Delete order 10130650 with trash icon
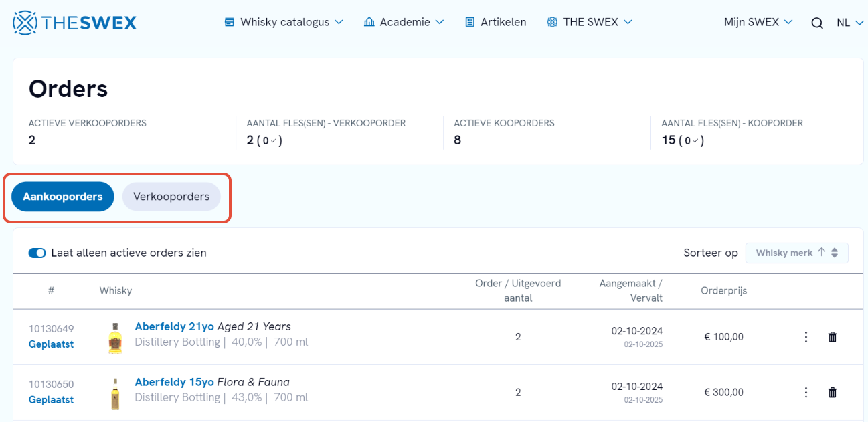 833,393
